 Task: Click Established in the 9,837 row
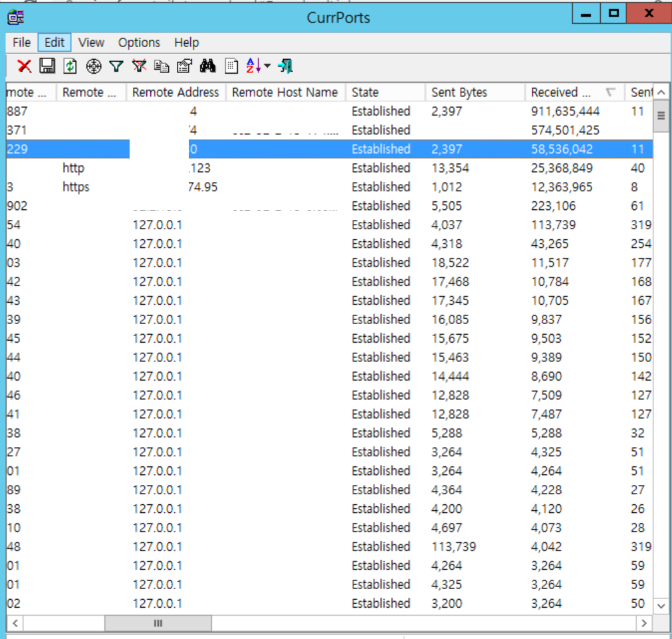click(x=381, y=319)
